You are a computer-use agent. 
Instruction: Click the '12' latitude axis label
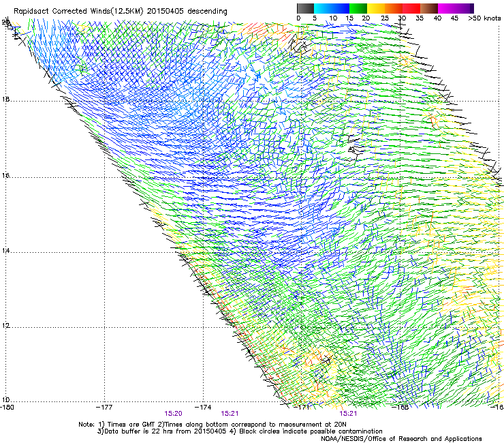coord(5,326)
